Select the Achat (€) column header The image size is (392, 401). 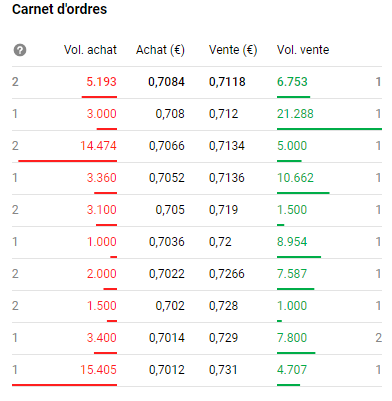click(160, 50)
